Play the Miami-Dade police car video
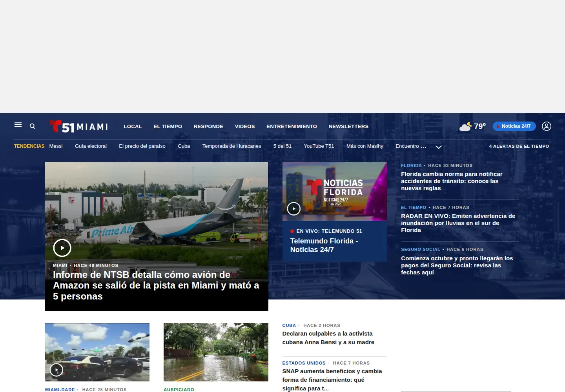Viewport: 565px width, 392px height. (56, 370)
